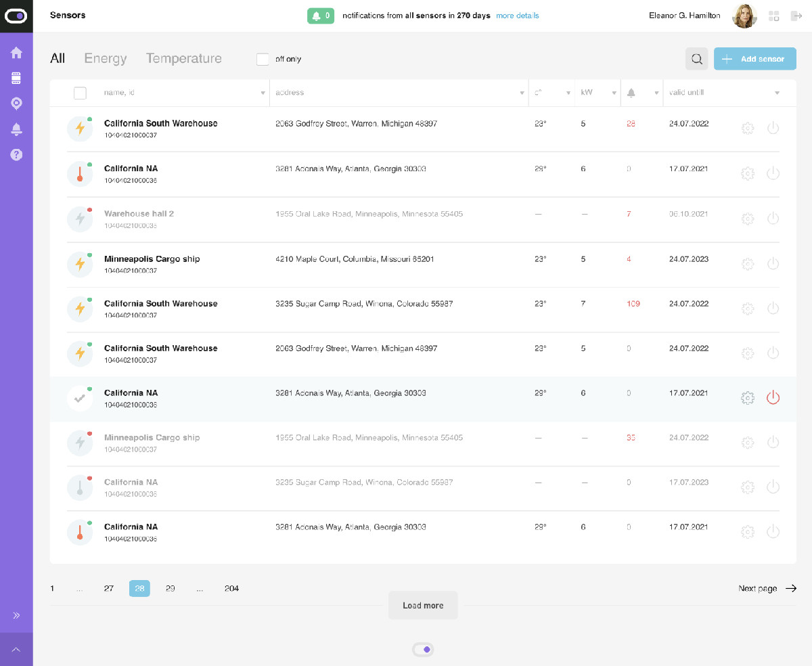Open the 'more details' link

tap(518, 16)
